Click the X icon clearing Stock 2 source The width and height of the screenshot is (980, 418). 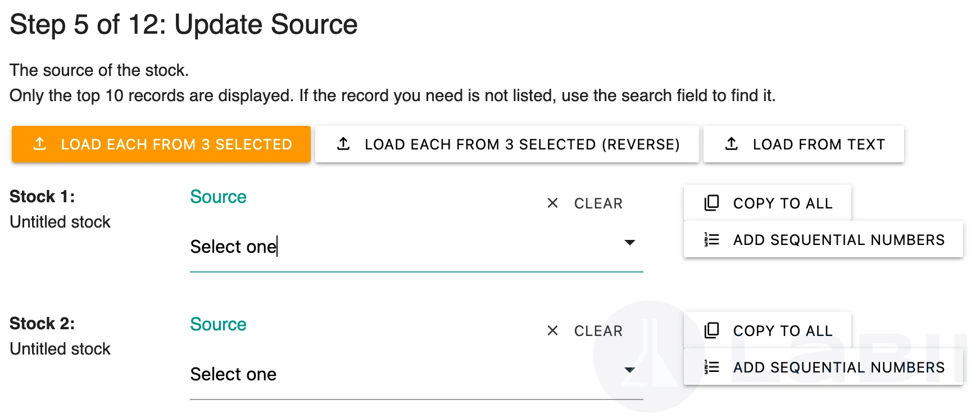point(553,331)
